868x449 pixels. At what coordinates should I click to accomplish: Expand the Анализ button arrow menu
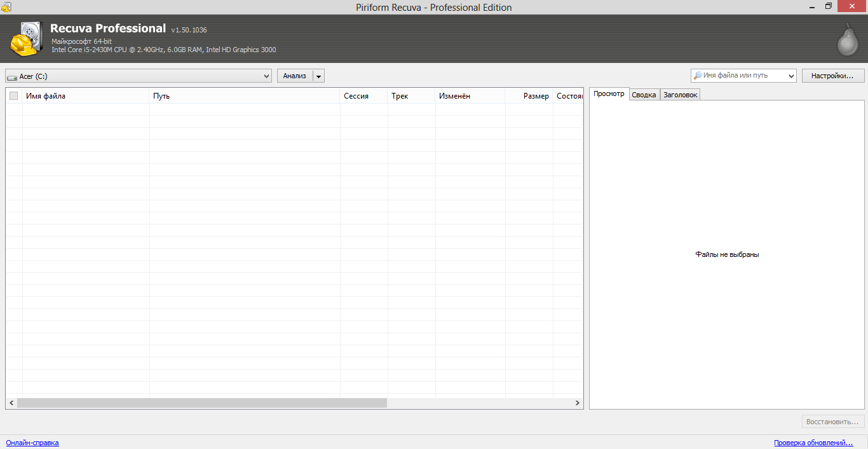point(319,76)
